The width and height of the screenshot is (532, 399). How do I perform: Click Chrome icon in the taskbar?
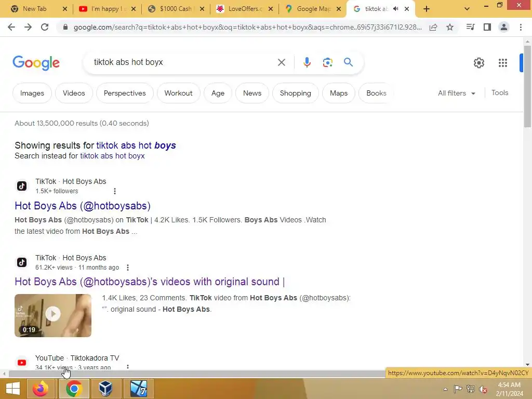74,389
